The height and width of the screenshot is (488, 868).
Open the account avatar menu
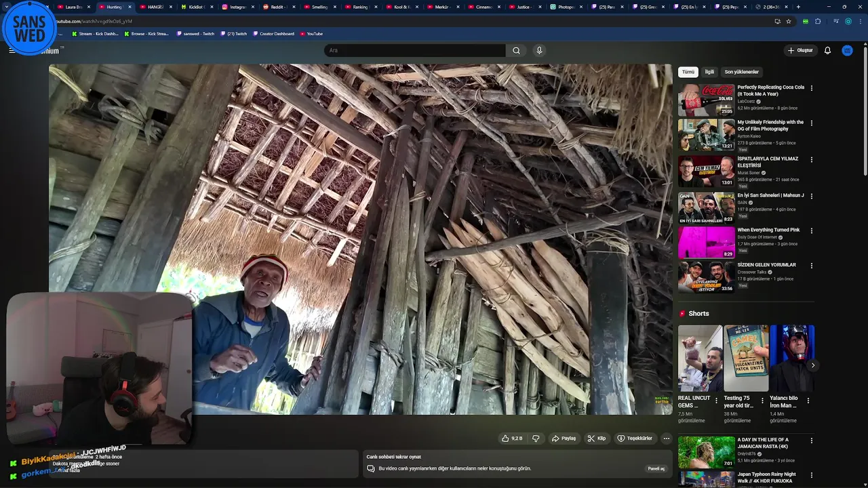point(847,50)
